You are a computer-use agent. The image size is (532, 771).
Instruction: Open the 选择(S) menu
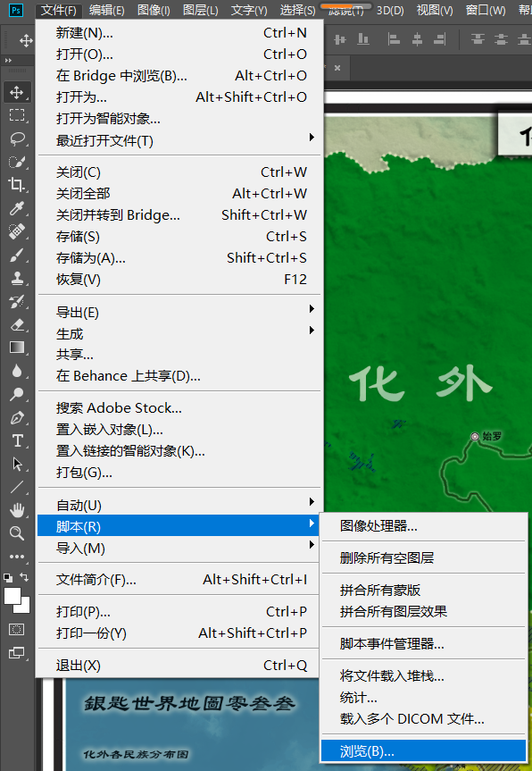point(297,10)
